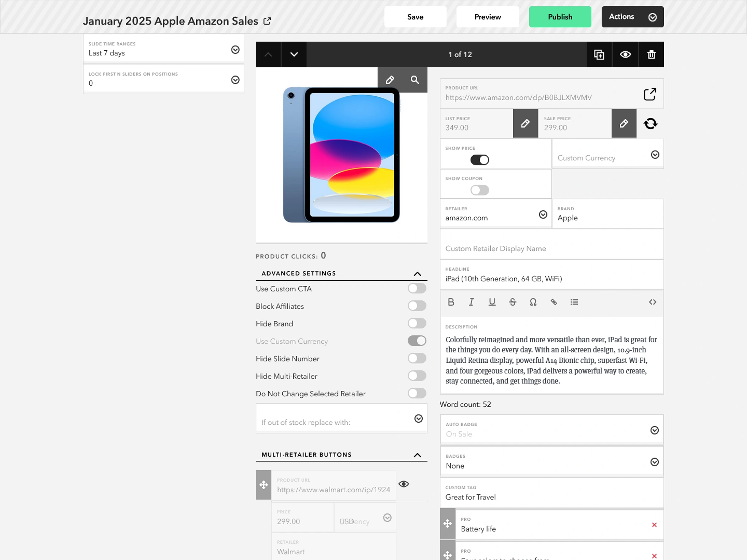Toggle source code view icon in editor

[653, 302]
